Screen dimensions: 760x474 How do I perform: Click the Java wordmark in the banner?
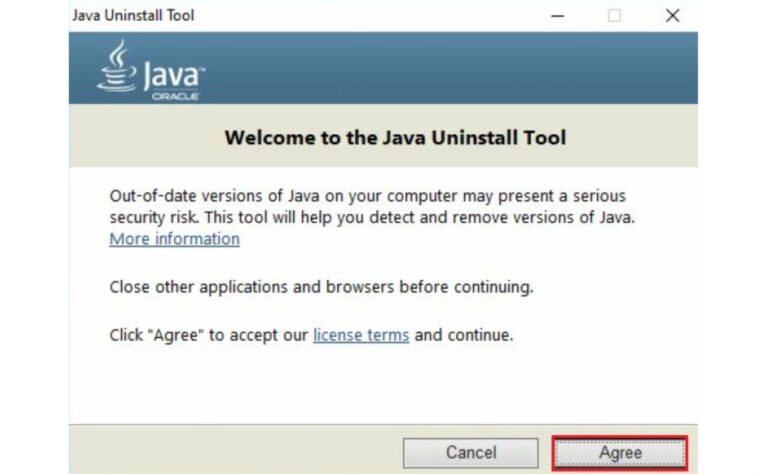pos(172,74)
